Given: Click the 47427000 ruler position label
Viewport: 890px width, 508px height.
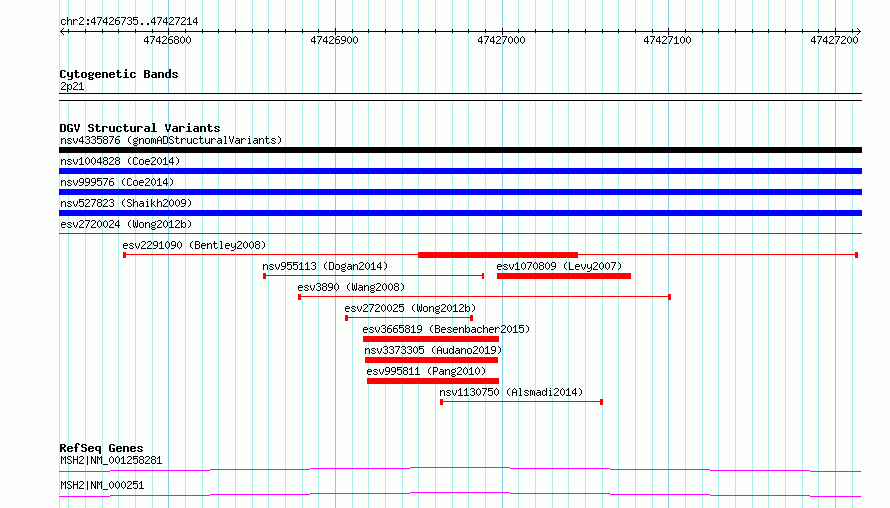Looking at the screenshot, I should pos(501,40).
